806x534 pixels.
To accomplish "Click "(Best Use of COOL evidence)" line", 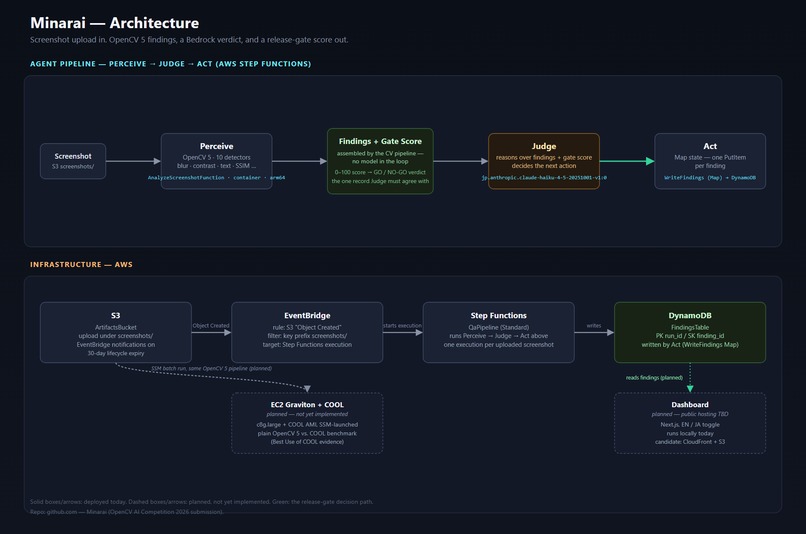I will pyautogui.click(x=307, y=441).
